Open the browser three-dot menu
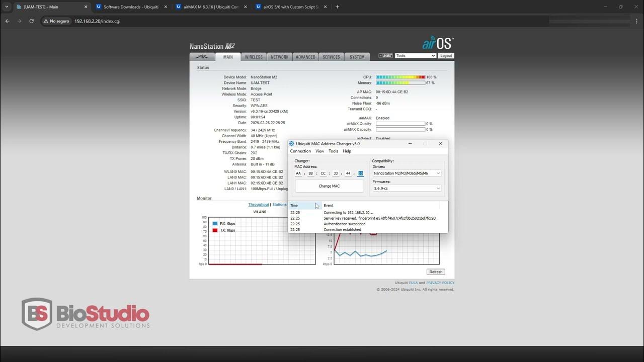The width and height of the screenshot is (644, 362). (636, 21)
